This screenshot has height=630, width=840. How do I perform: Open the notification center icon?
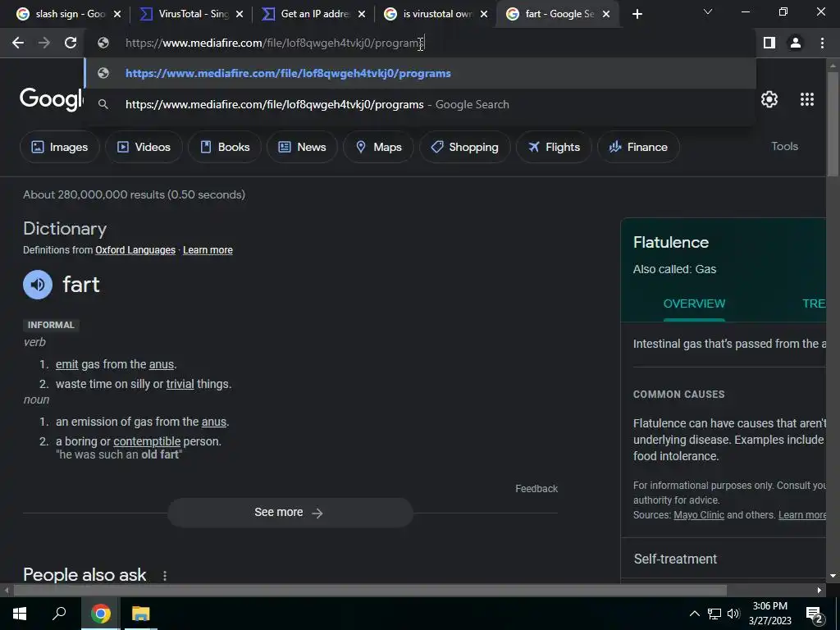tap(814, 614)
